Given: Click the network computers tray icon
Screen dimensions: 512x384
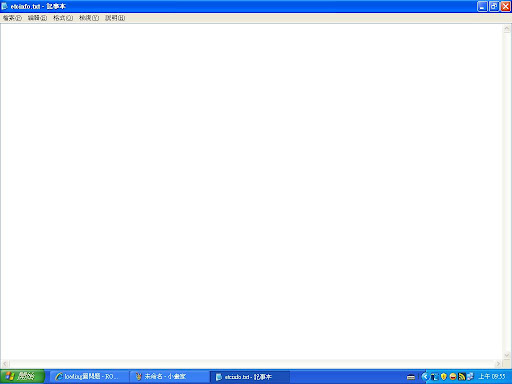Looking at the screenshot, I should click(470, 377).
